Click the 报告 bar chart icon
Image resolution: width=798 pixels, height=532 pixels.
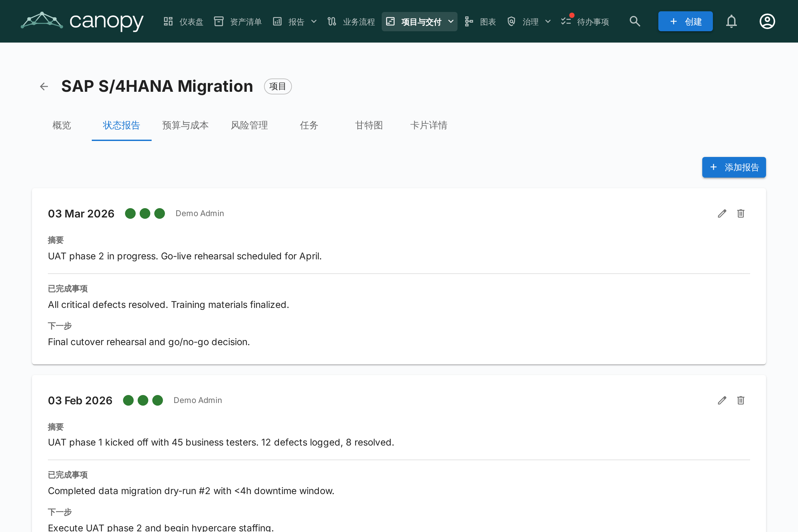pos(277,21)
